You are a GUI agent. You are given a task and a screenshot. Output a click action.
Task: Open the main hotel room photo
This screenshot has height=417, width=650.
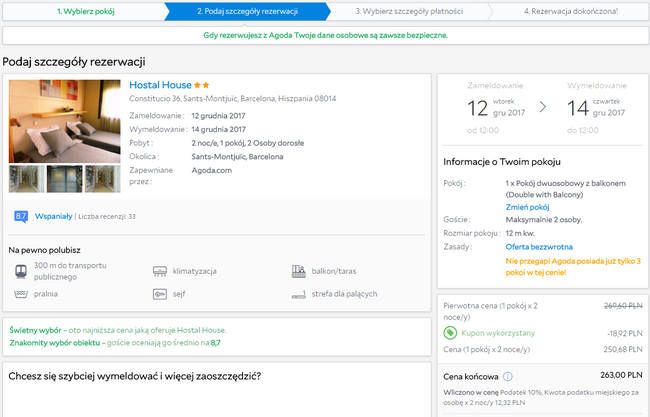64,120
